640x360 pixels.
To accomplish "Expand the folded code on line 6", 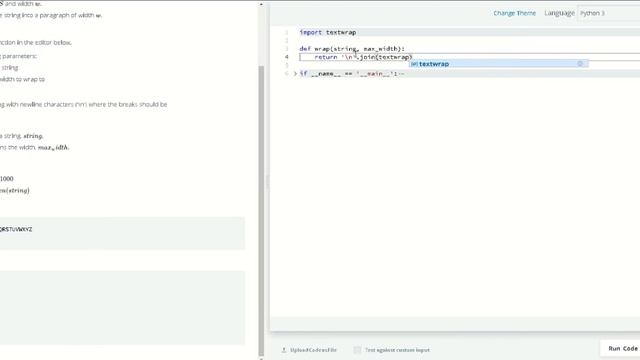I will [x=295, y=73].
